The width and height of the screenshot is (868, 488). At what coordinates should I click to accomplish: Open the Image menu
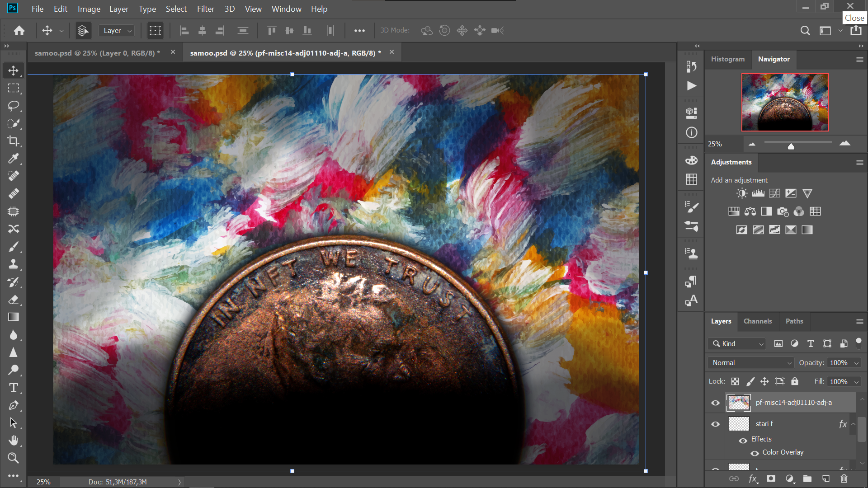[x=89, y=9]
